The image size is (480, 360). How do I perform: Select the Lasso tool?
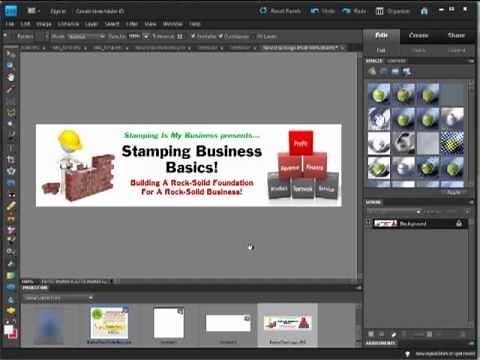[11, 112]
